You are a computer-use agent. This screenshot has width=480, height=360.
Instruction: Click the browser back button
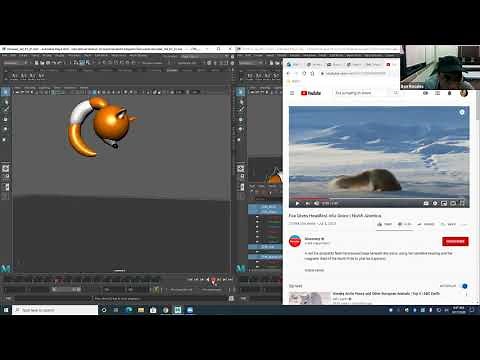(x=289, y=73)
